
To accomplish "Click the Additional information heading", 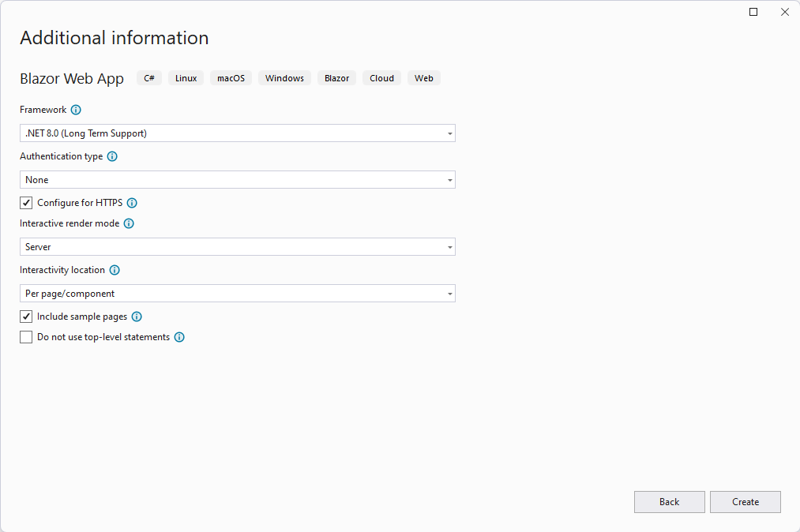I will point(115,38).
